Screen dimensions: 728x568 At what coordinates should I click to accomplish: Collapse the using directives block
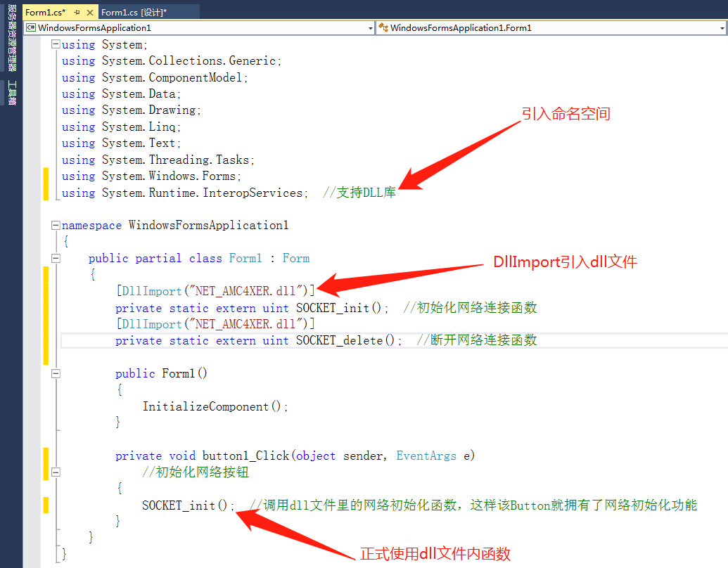[x=56, y=44]
